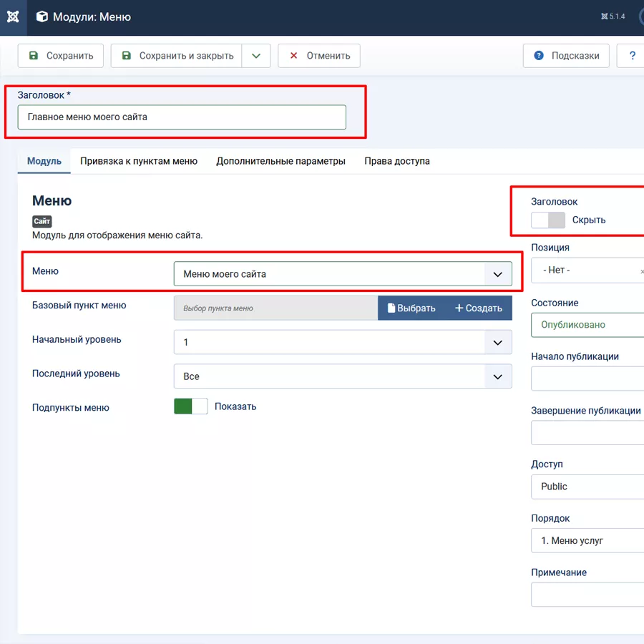
Task: Toggle the Заголовок show/hide switch
Action: pyautogui.click(x=548, y=220)
